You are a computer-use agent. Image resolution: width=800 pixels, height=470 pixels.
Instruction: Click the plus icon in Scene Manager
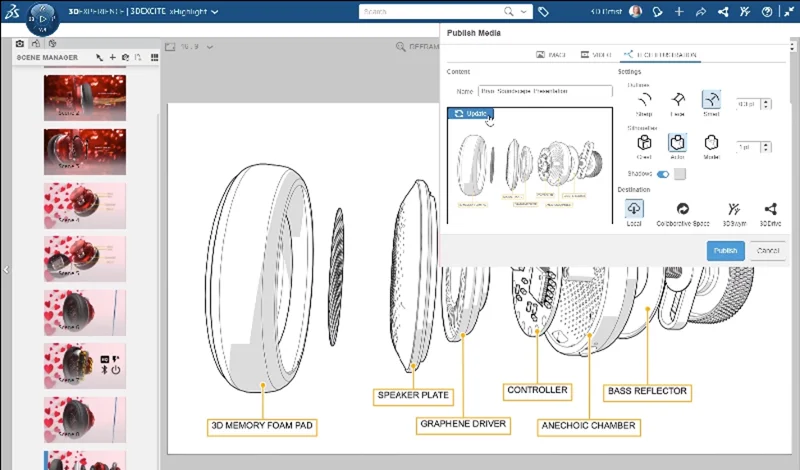coord(112,58)
